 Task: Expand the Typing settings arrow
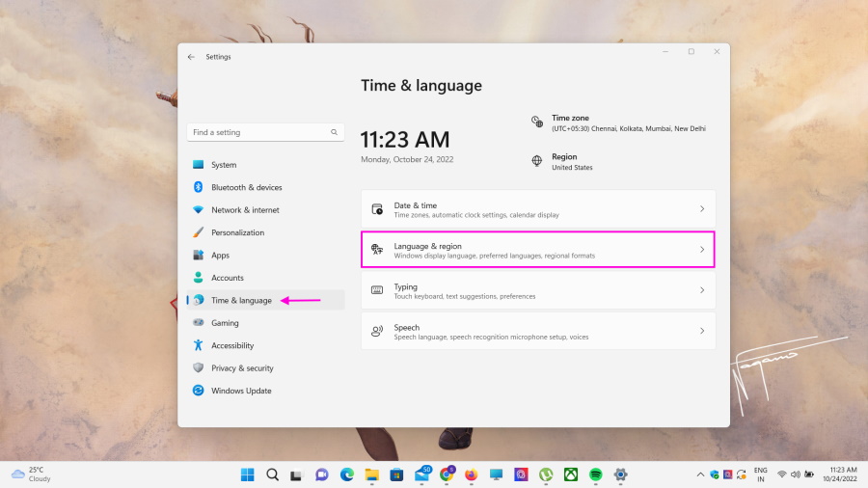click(x=701, y=290)
